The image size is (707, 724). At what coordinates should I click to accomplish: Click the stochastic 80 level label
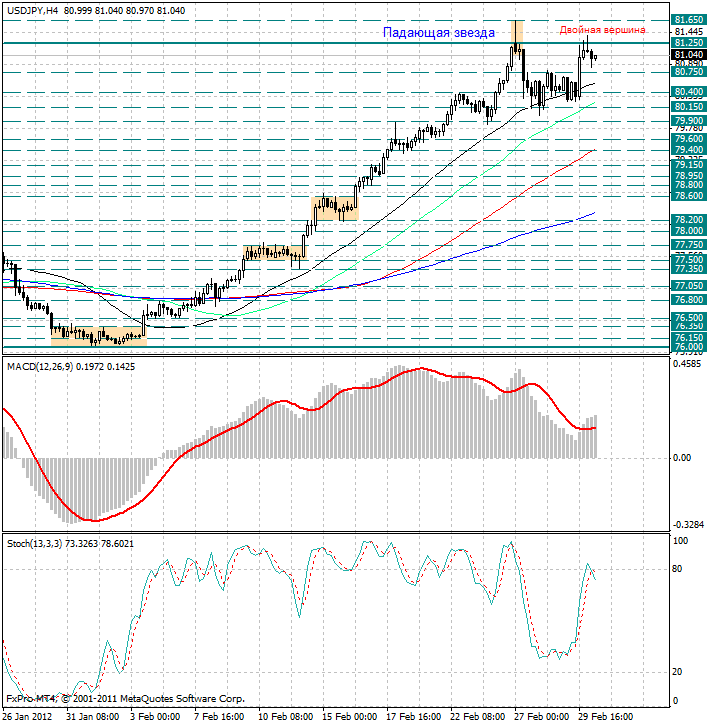click(x=677, y=569)
